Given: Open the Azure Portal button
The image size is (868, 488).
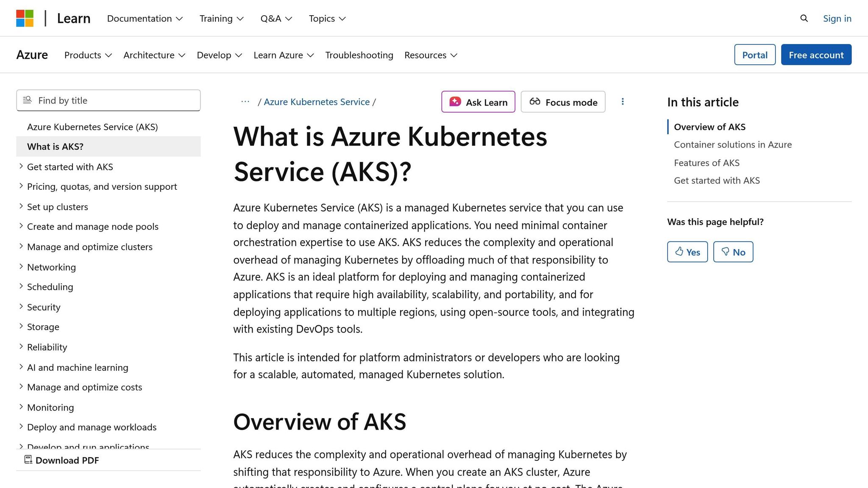Looking at the screenshot, I should pos(754,55).
